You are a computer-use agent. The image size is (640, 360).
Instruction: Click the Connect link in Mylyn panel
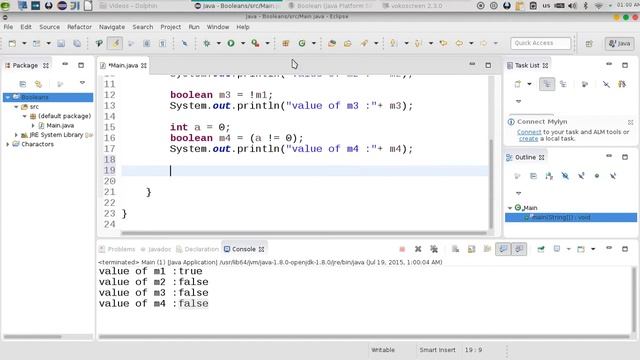(529, 132)
